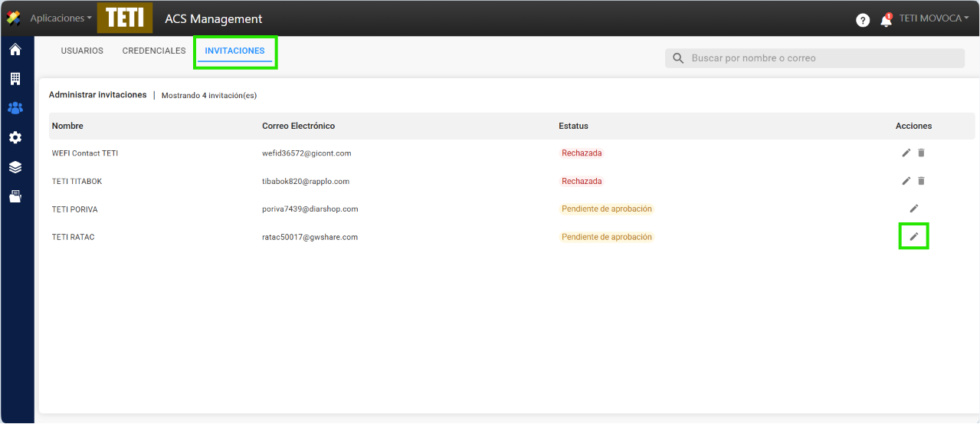Delete TETI TITABOK invitation
The height and width of the screenshot is (424, 980).
pos(921,181)
